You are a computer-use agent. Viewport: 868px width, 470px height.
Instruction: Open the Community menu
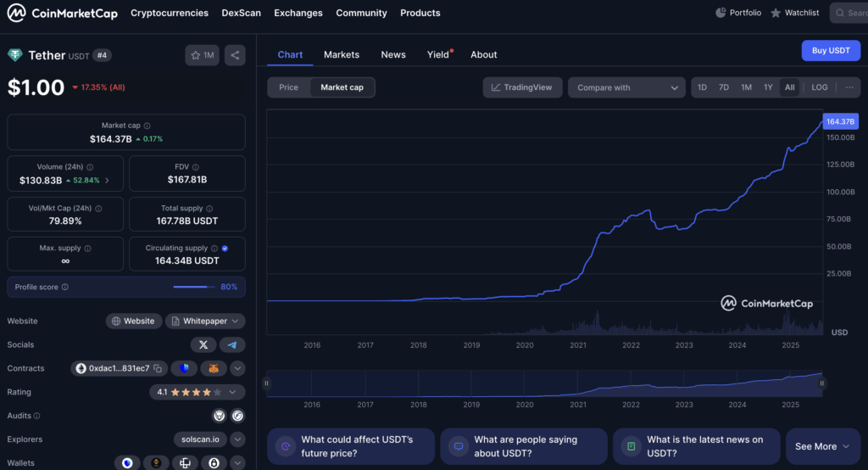click(x=361, y=13)
